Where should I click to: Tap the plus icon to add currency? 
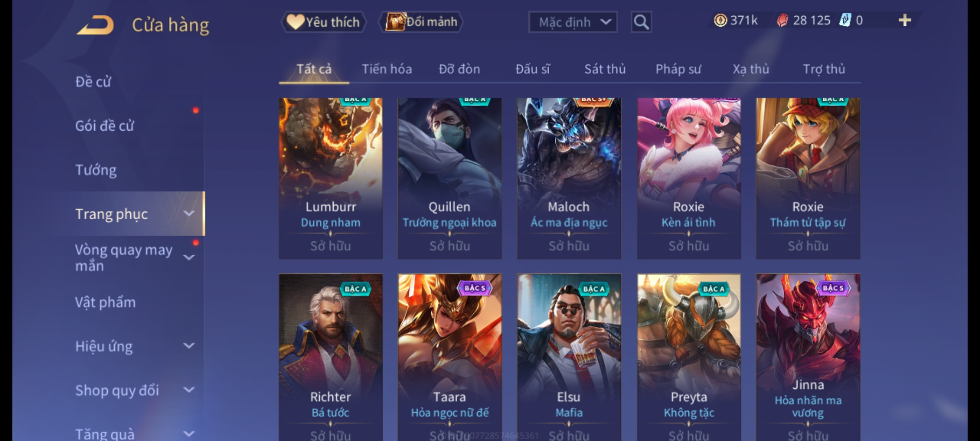point(905,20)
